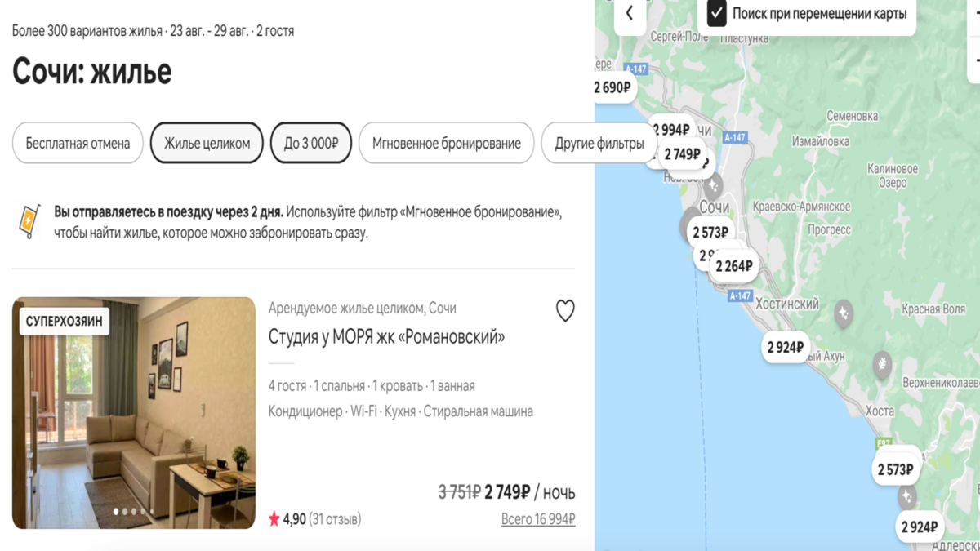Viewport: 980px width, 551px height.
Task: Select the 2 924₽ marker near Хостинский
Action: pos(785,347)
